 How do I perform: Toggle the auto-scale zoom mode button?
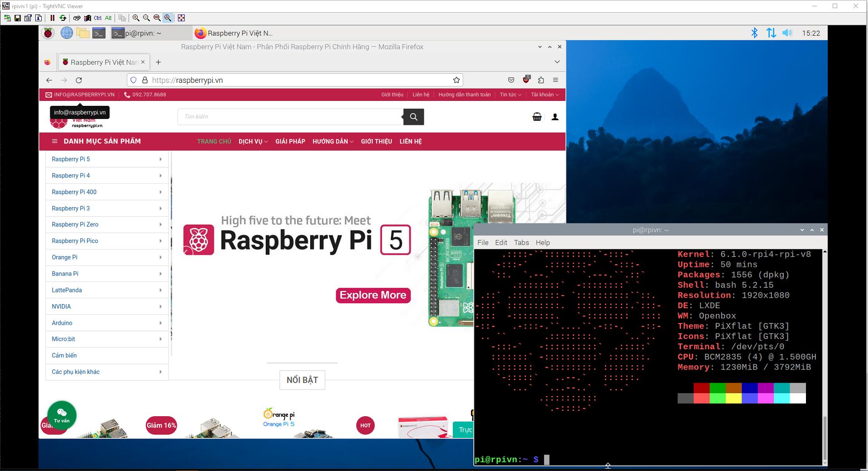[168, 18]
